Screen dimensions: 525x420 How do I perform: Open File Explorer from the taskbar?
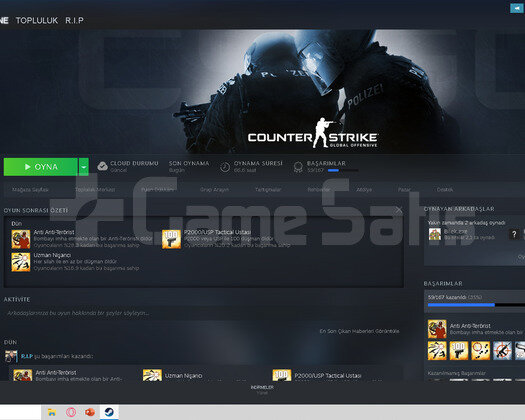52,412
